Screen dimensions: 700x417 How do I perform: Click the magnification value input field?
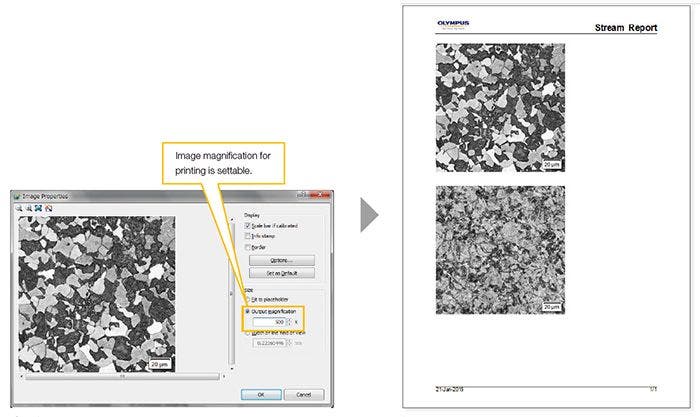coord(269,322)
